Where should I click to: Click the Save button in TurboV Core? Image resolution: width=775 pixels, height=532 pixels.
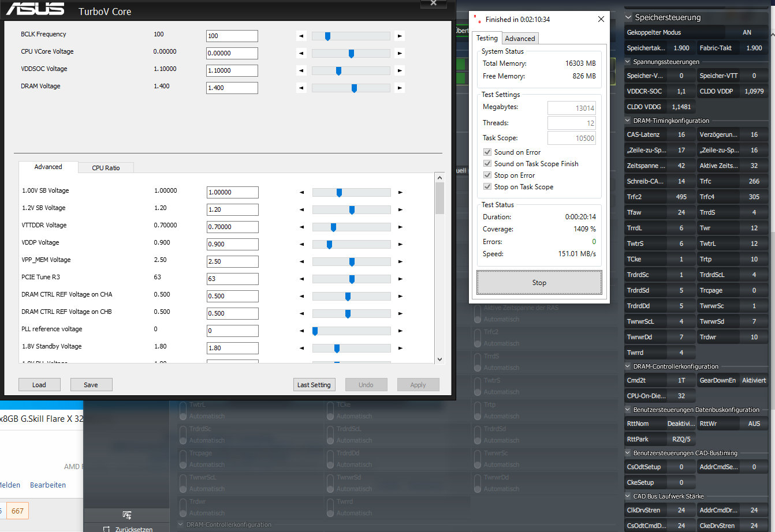tap(91, 385)
